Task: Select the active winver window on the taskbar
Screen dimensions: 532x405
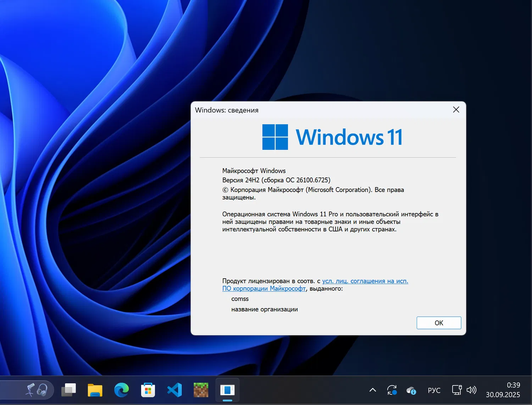Action: [227, 390]
